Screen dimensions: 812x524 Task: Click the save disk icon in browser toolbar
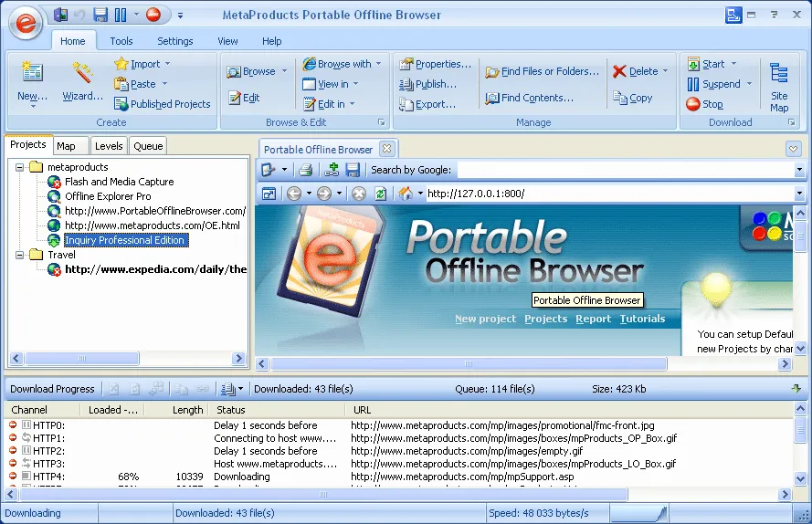(353, 170)
